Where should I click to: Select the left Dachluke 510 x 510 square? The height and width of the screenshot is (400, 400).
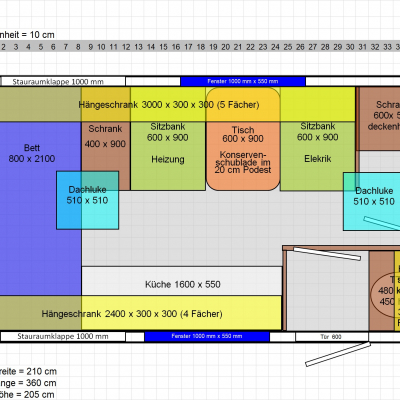87,200
